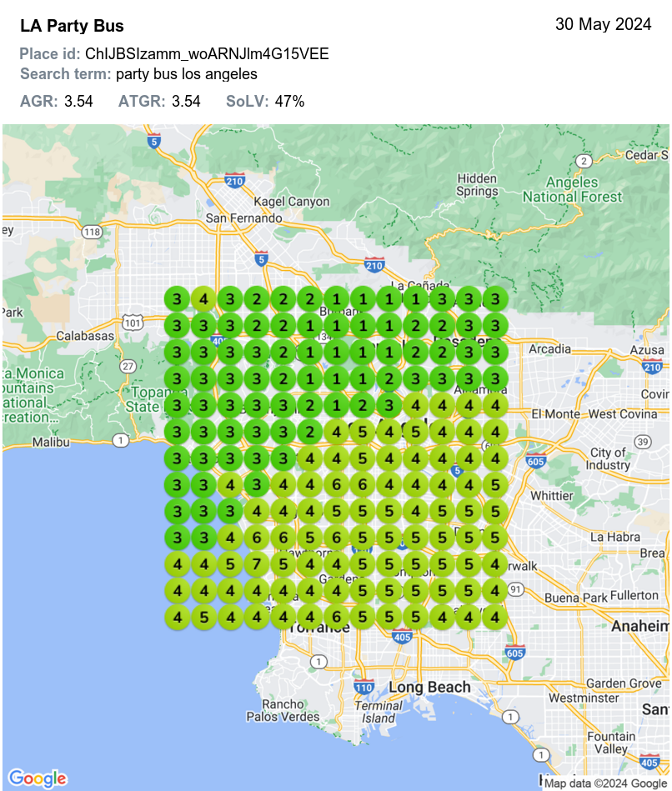Click the rank 6 marker in bottom grid row
The width and height of the screenshot is (672, 791).
point(337,618)
